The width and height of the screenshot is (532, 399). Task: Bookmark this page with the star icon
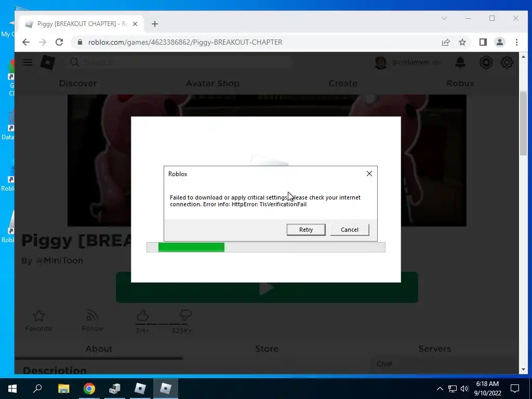(x=462, y=42)
